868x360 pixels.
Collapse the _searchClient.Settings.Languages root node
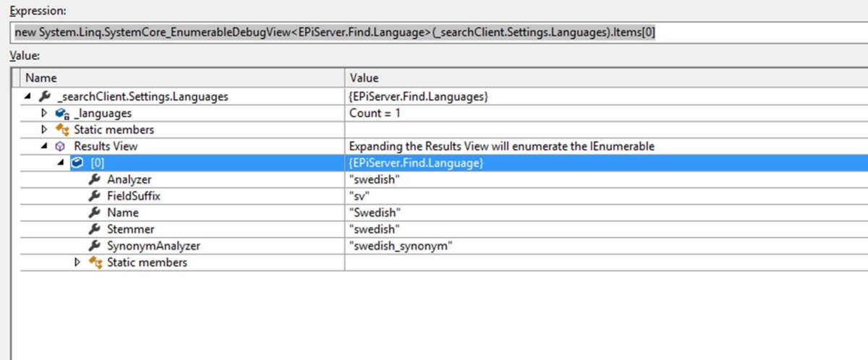pyautogui.click(x=27, y=96)
